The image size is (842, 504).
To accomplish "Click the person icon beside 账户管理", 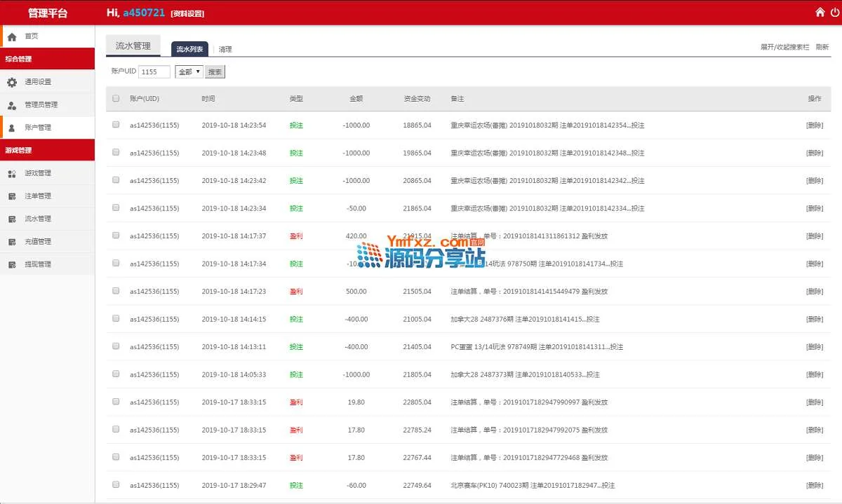I will point(12,128).
